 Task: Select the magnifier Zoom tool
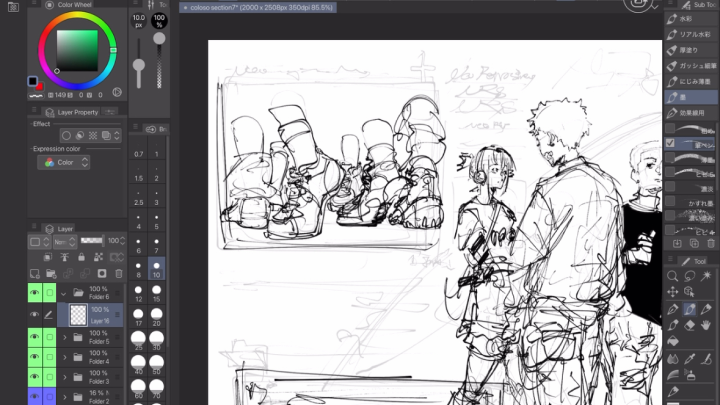coord(674,276)
